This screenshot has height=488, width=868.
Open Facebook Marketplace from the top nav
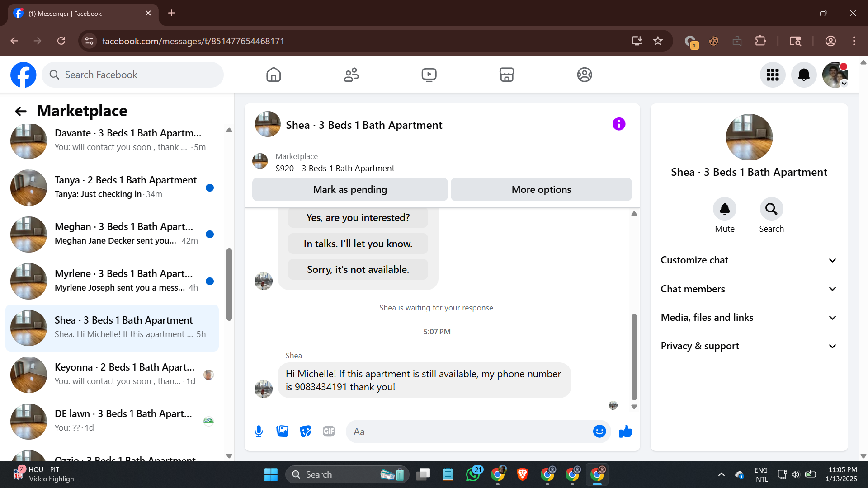coord(506,75)
